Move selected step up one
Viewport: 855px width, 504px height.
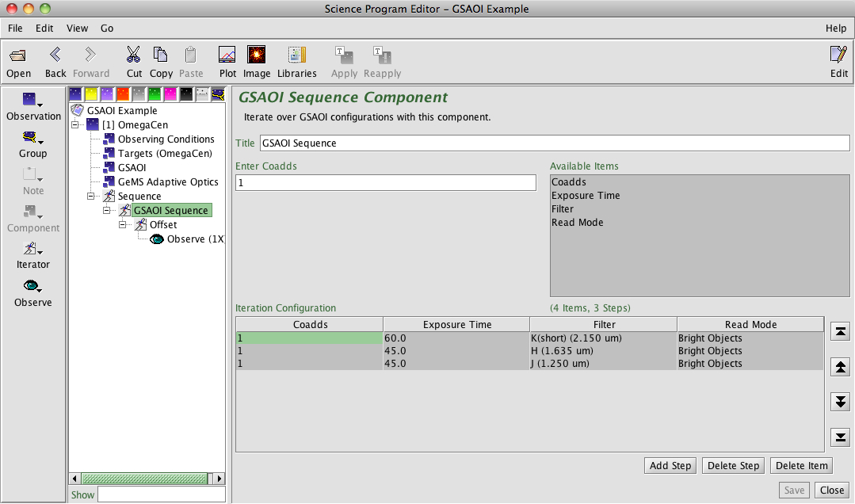[840, 367]
